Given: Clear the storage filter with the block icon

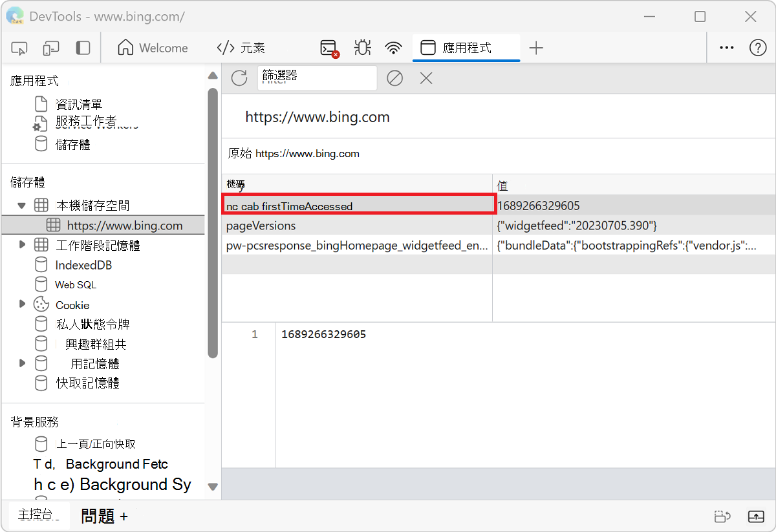Looking at the screenshot, I should pos(394,78).
